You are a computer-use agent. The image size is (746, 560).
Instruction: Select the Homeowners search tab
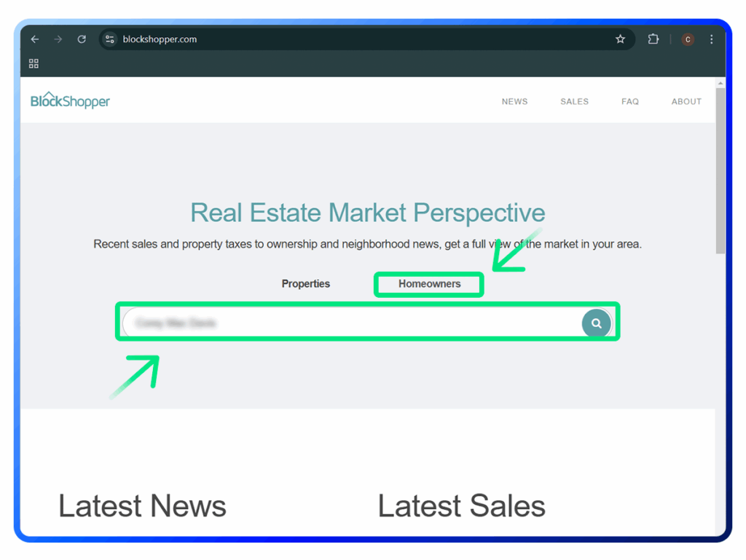429,284
